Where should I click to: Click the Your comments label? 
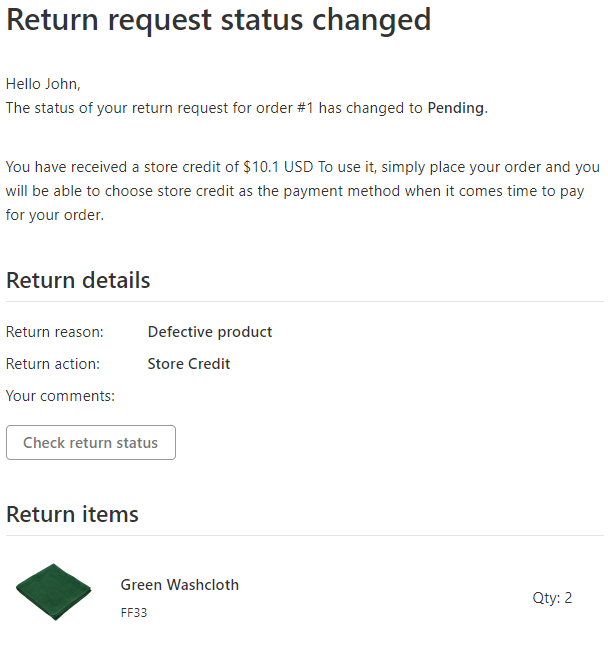[61, 396]
